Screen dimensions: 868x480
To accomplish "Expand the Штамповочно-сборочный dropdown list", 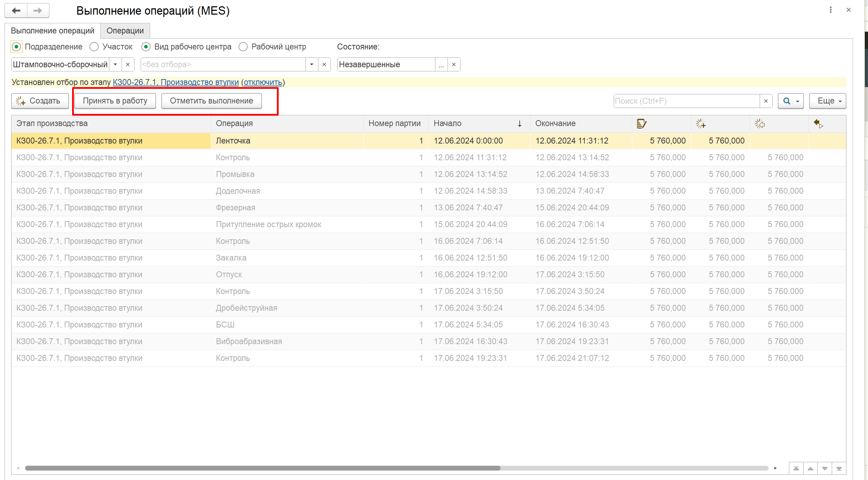I will point(115,64).
